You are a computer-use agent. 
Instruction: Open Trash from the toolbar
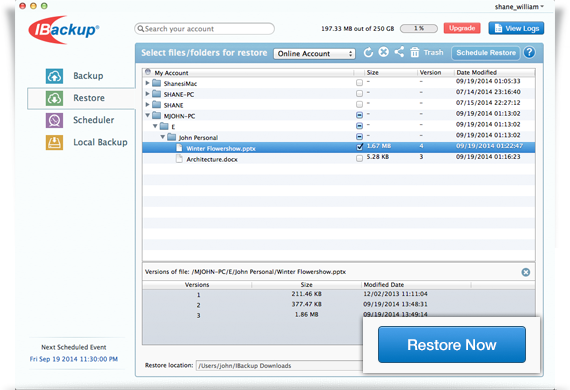point(427,53)
